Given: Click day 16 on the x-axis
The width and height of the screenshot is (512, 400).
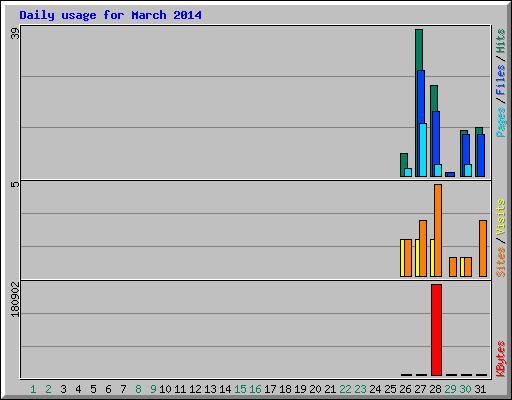Looking at the screenshot, I should coord(255,389).
